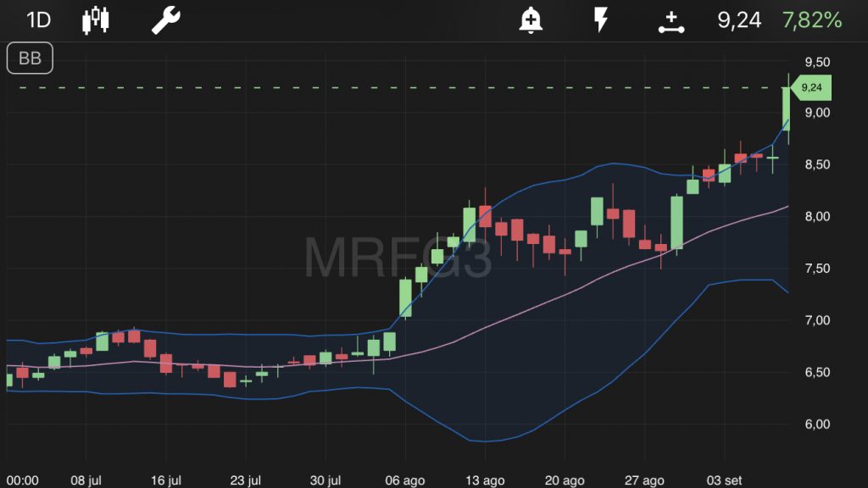Screen dimensions: 868x488
Task: Tap the 23 jul date label
Action: click(245, 480)
